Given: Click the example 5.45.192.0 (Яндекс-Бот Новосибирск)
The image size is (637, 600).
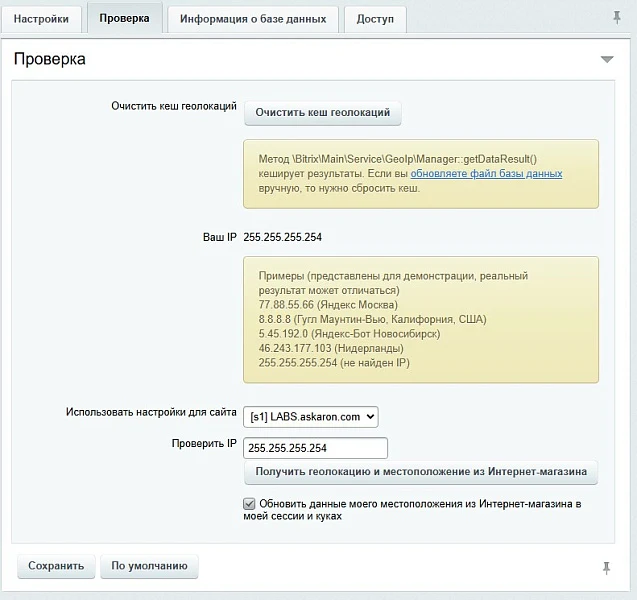Looking at the screenshot, I should [349, 334].
